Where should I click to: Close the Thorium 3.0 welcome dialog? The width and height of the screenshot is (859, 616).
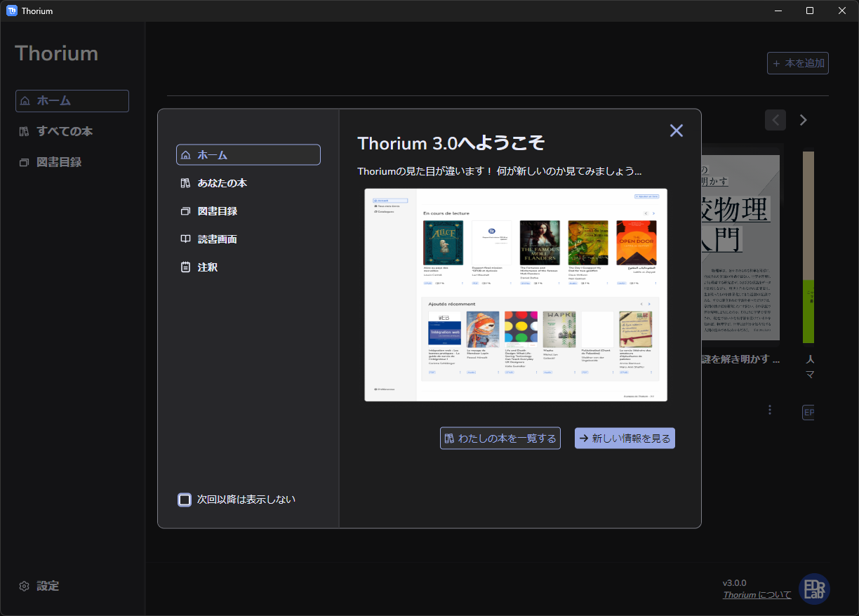pyautogui.click(x=676, y=130)
